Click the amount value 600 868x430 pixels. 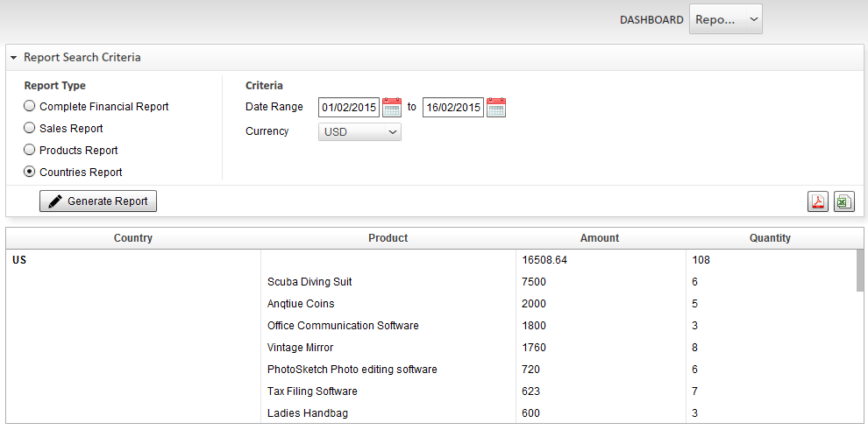pyautogui.click(x=530, y=412)
